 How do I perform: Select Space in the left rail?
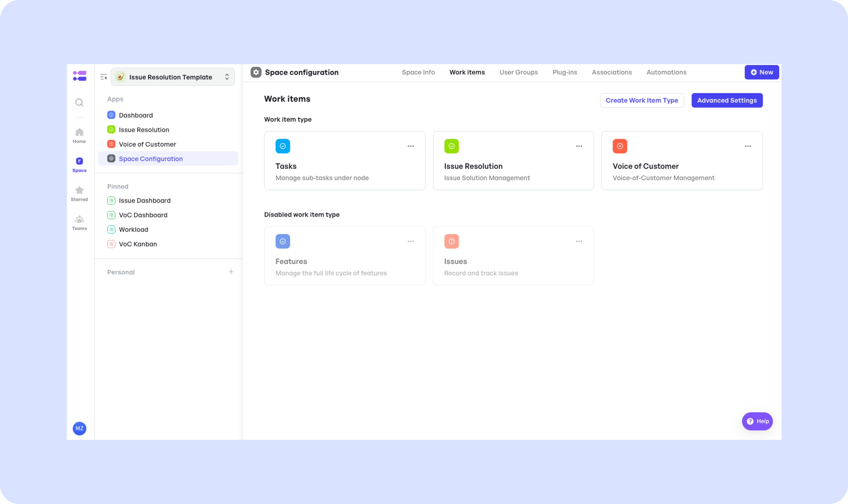[x=79, y=165]
